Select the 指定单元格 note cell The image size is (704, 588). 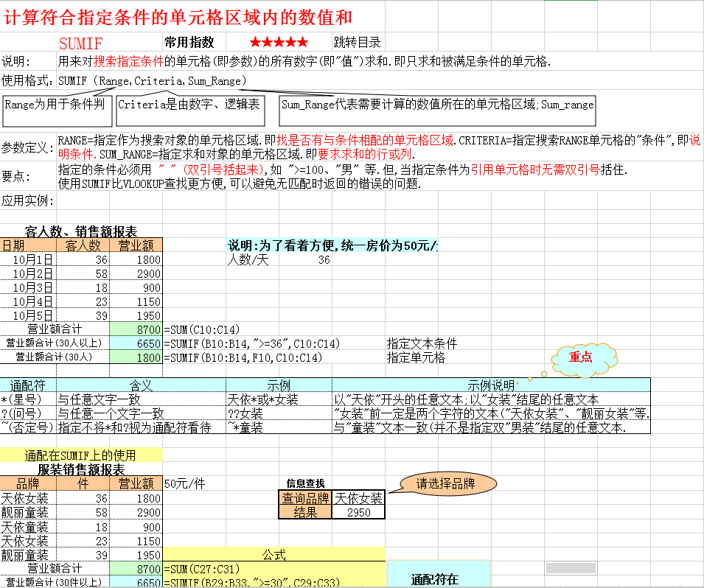click(x=416, y=358)
